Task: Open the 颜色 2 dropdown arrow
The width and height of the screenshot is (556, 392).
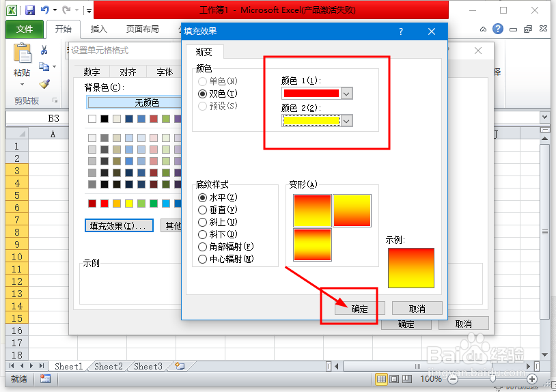Action: pos(347,121)
